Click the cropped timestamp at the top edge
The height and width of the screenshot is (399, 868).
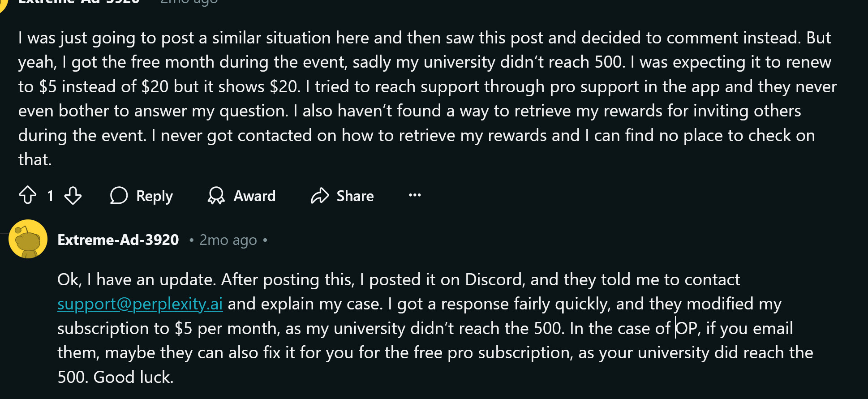pos(189,2)
